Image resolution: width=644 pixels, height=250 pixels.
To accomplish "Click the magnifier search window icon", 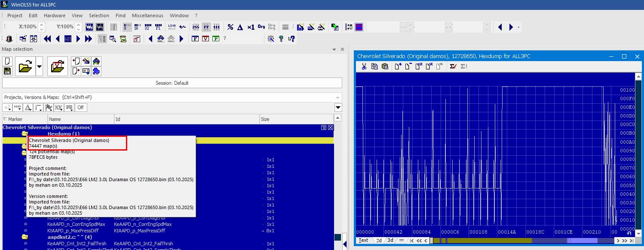I will 113,39.
